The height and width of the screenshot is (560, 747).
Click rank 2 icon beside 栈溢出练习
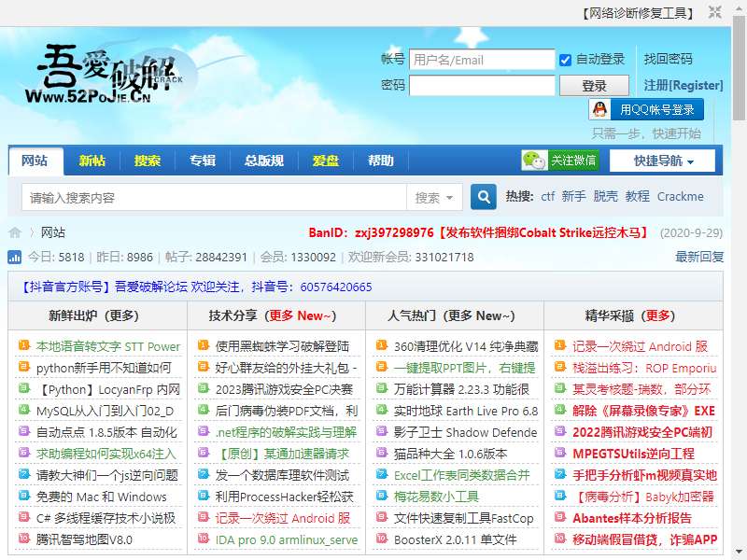coord(559,366)
